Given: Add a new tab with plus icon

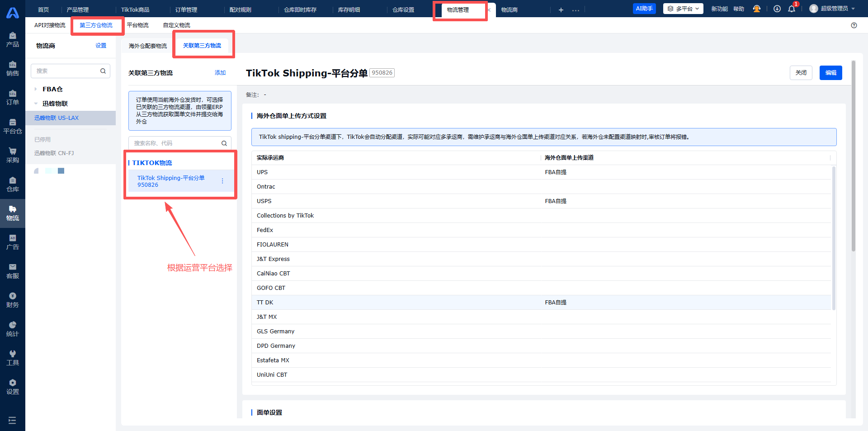Looking at the screenshot, I should coord(561,10).
